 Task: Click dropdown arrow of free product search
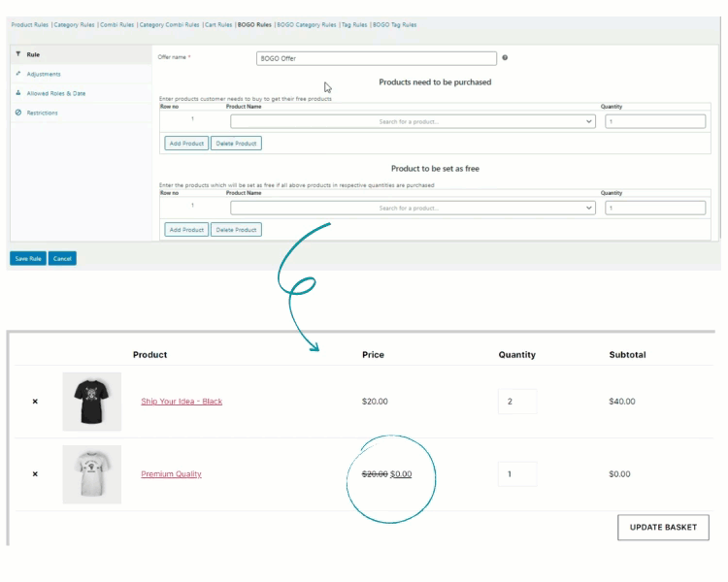point(589,208)
